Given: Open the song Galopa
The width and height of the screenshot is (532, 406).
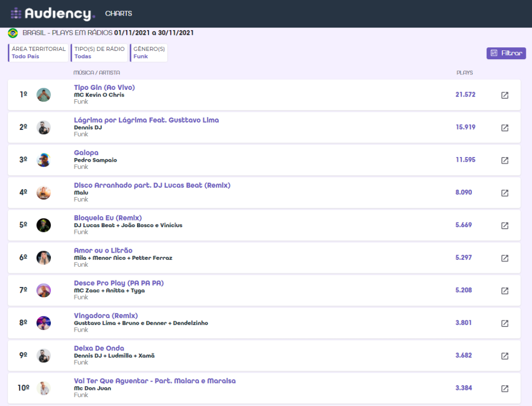Looking at the screenshot, I should point(86,153).
